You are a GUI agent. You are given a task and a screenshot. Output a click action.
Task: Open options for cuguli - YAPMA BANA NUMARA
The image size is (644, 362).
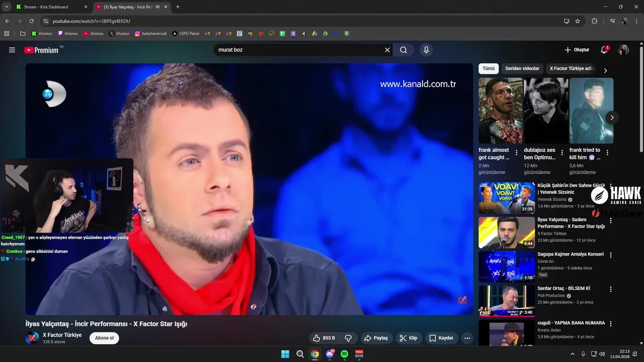pyautogui.click(x=611, y=323)
